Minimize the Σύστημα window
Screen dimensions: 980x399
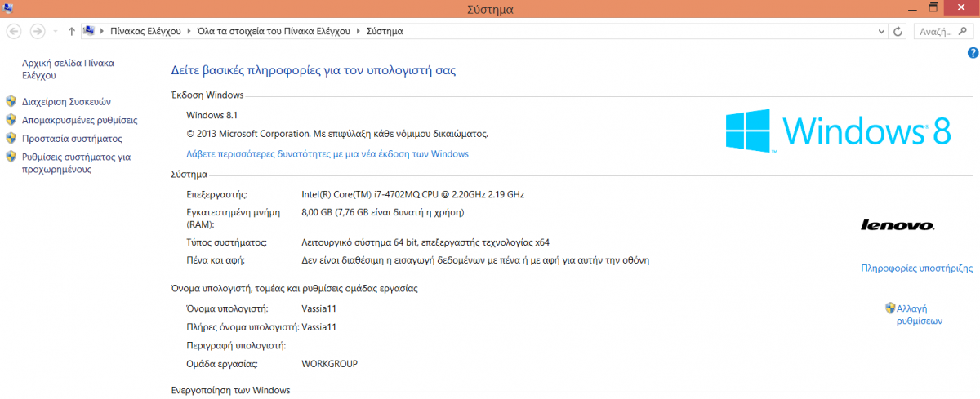pyautogui.click(x=911, y=7)
